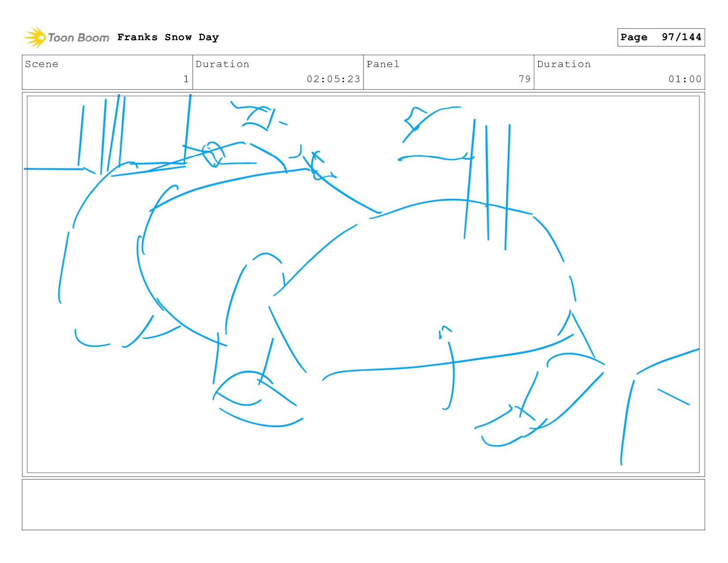The width and height of the screenshot is (728, 563).
Task: Click the Toon Boom logo icon
Action: (x=35, y=37)
